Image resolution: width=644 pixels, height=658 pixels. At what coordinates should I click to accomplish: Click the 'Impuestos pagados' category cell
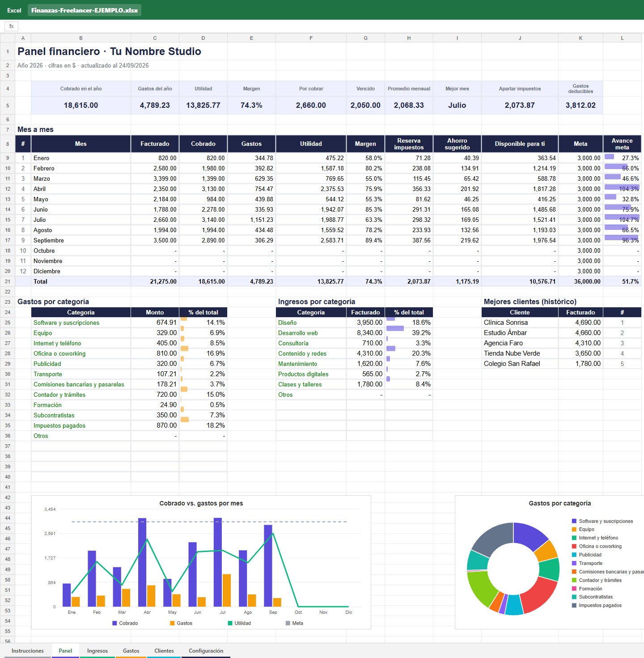coord(81,425)
